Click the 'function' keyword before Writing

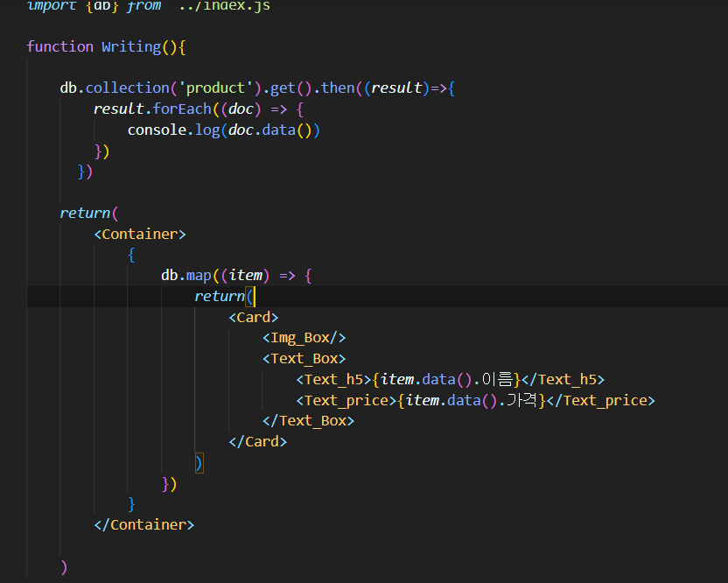pos(60,47)
